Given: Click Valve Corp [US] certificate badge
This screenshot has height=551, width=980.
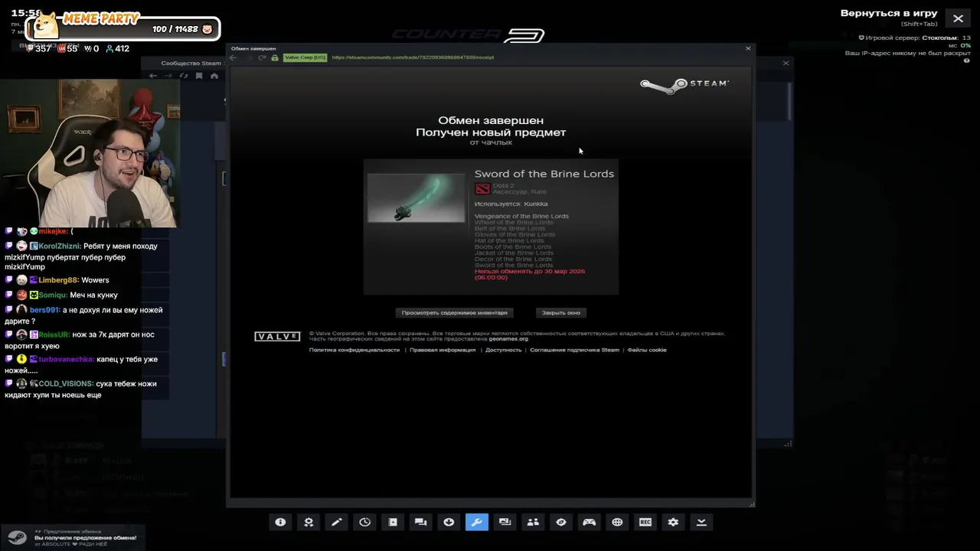Looking at the screenshot, I should (305, 57).
